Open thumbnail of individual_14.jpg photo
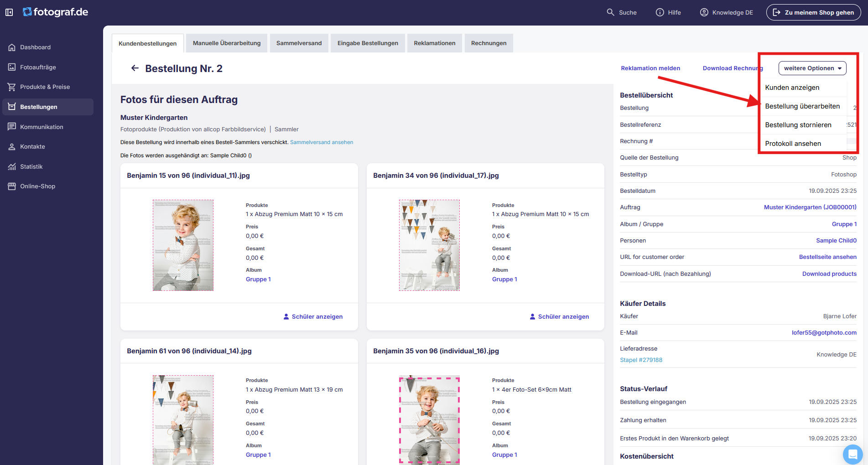This screenshot has width=868, height=465. point(183,420)
